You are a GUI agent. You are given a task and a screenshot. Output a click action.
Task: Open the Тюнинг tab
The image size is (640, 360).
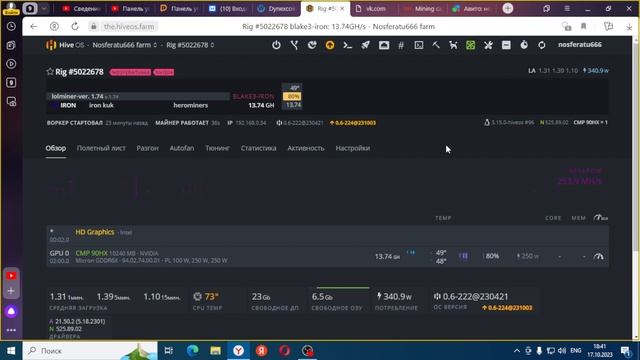[x=218, y=148]
